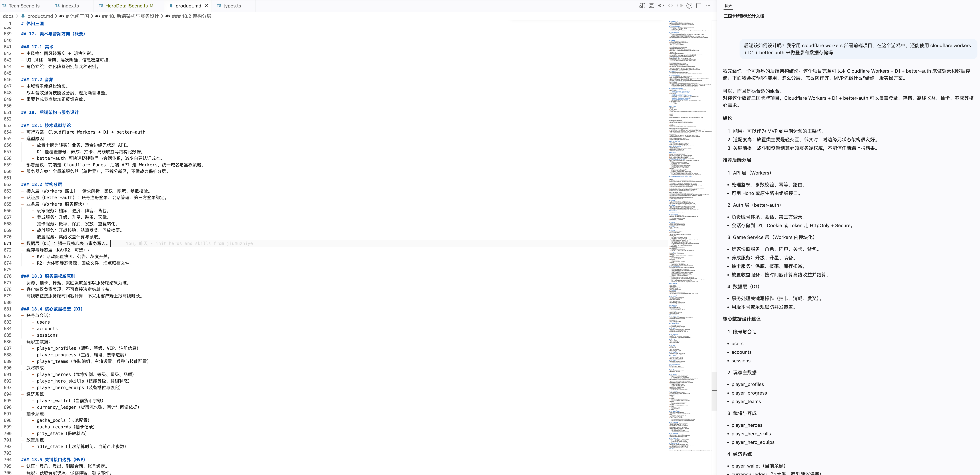Click the code minimap overview

tap(690, 236)
